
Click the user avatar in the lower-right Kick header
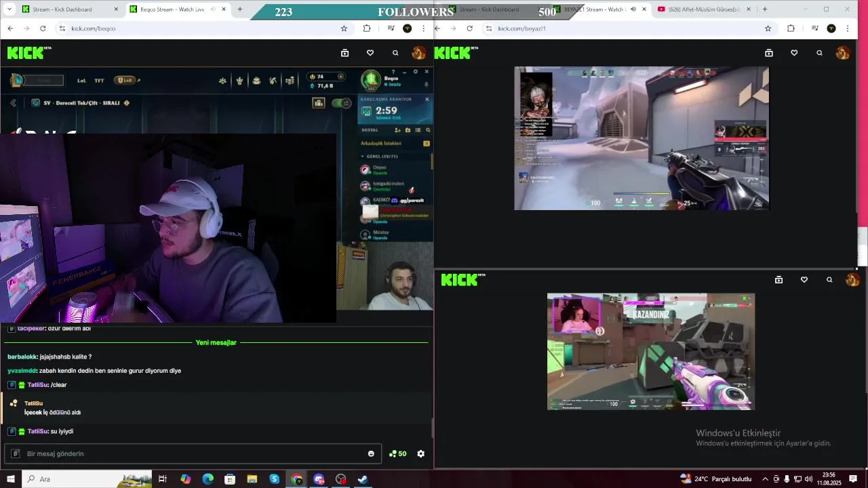click(852, 280)
